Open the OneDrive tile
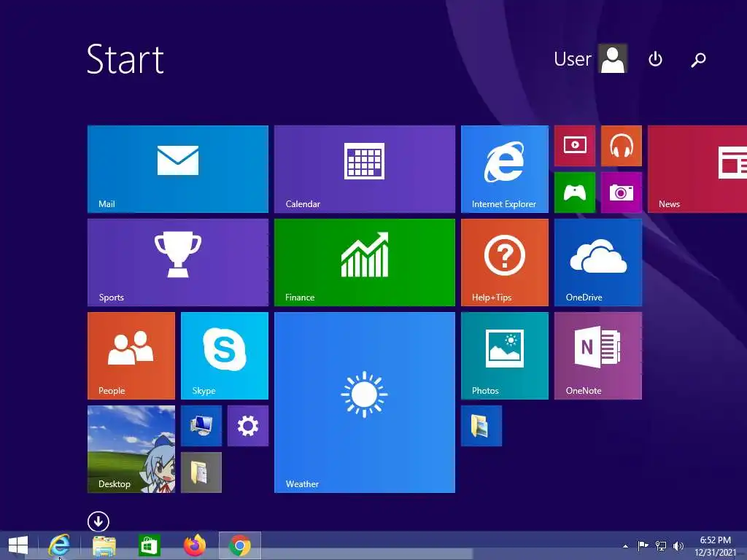The image size is (747, 560). coord(598,262)
